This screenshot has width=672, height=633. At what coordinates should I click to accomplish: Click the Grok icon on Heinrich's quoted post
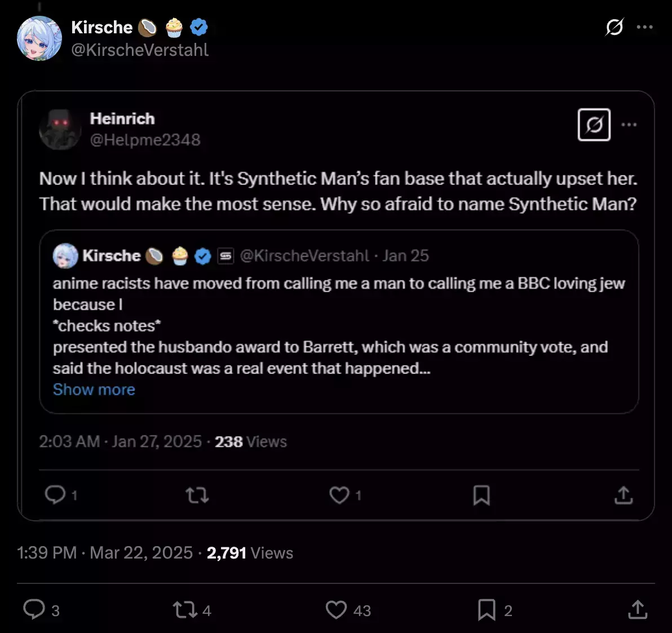click(x=594, y=125)
